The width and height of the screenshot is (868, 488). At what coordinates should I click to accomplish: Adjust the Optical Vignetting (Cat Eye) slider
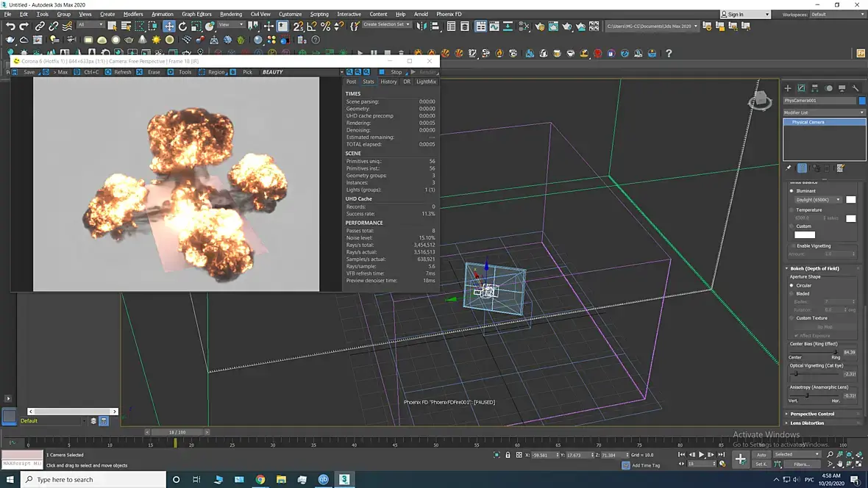[796, 373]
